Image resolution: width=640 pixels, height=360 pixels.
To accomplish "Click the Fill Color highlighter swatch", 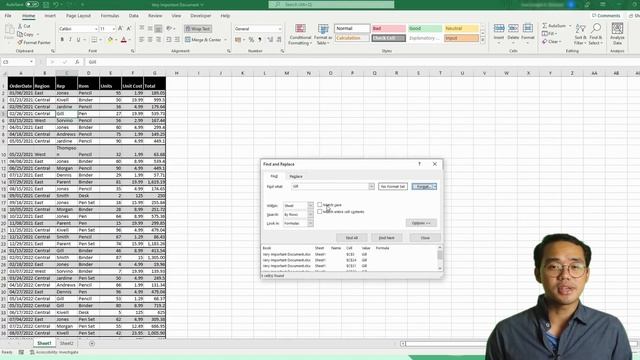I will [x=110, y=40].
